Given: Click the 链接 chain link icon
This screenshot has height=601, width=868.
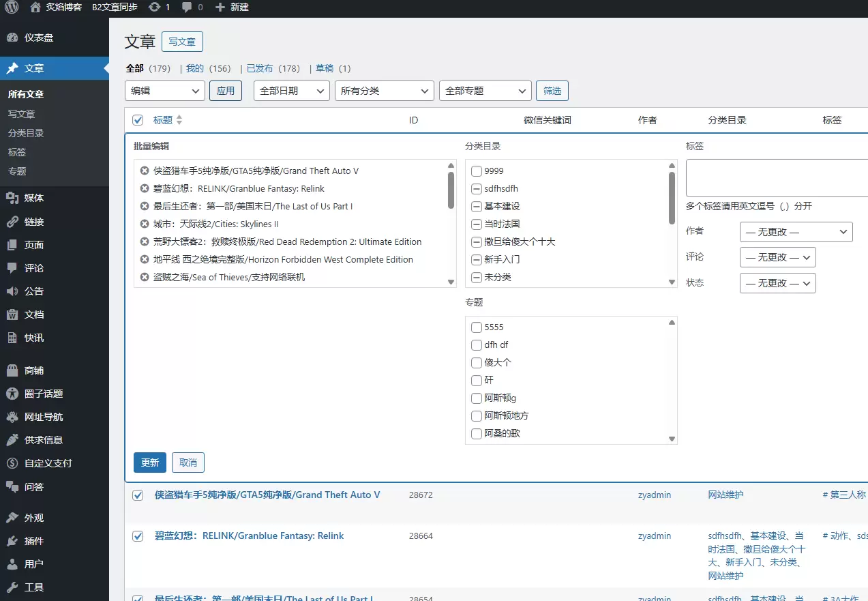Looking at the screenshot, I should pos(12,222).
